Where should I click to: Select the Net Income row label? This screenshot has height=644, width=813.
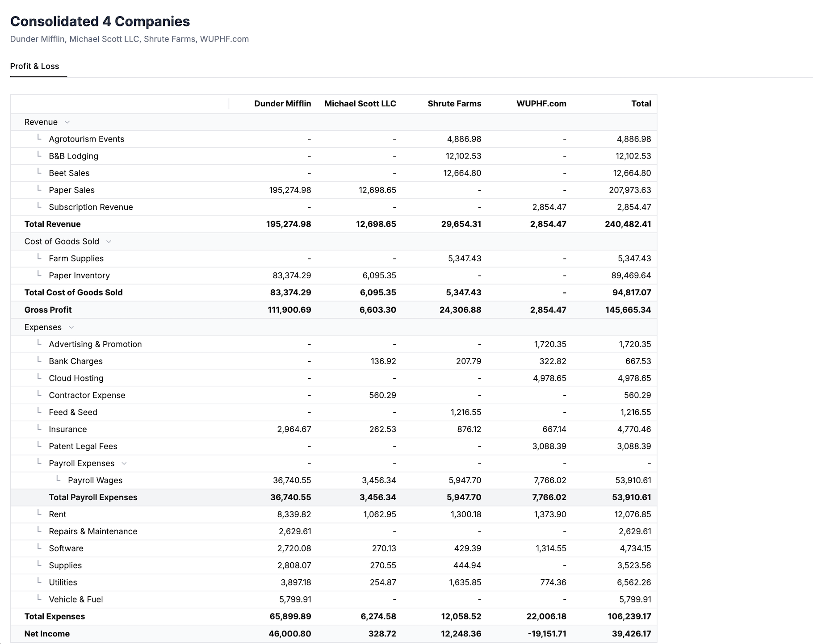(x=47, y=634)
